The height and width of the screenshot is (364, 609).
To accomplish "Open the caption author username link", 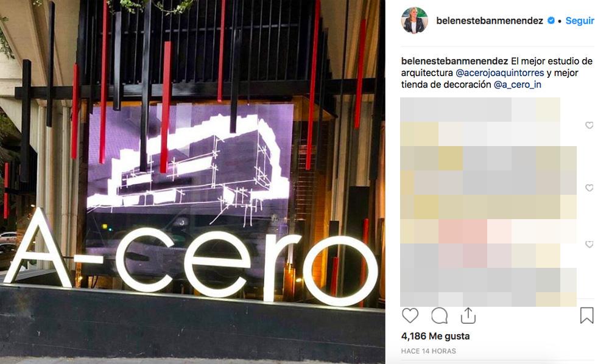I will coord(454,61).
